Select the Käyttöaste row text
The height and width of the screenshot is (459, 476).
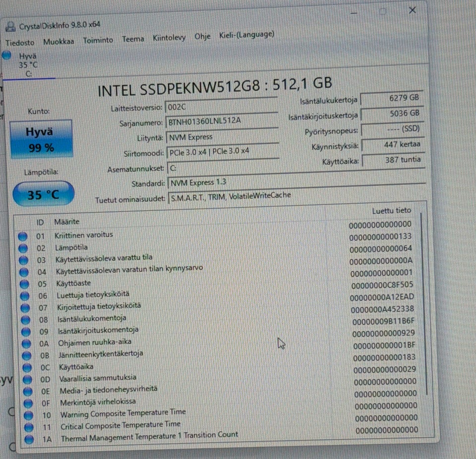(74, 283)
